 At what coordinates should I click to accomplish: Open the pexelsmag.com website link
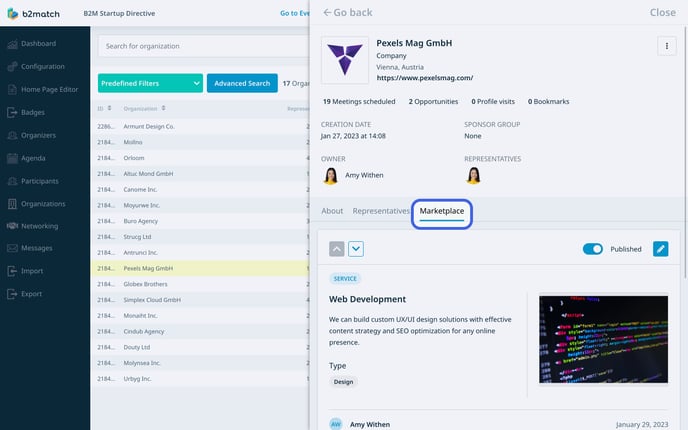425,78
